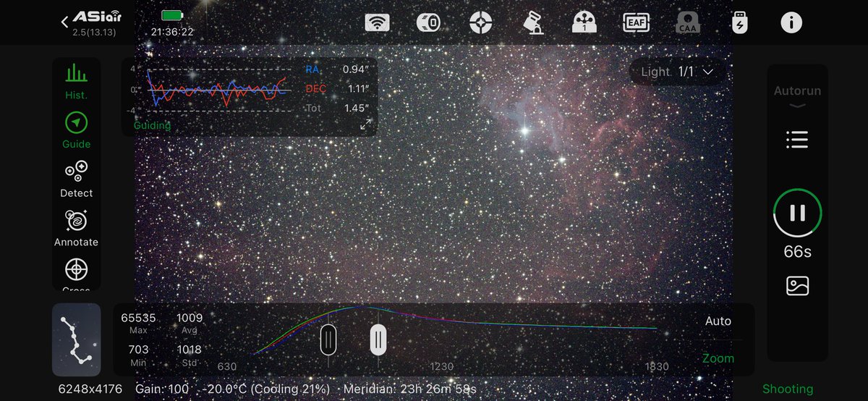The height and width of the screenshot is (401, 868).
Task: Click the 703 Min value
Action: tap(138, 350)
